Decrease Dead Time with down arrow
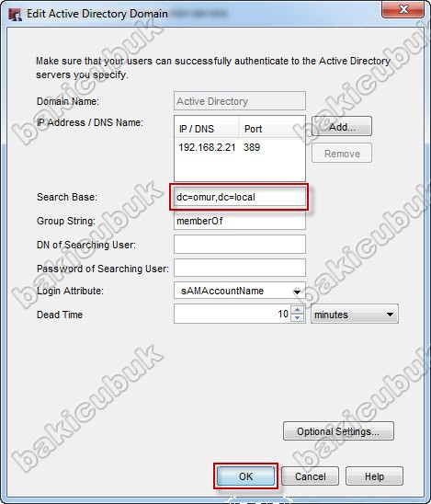The width and height of the screenshot is (431, 504). pos(298,318)
